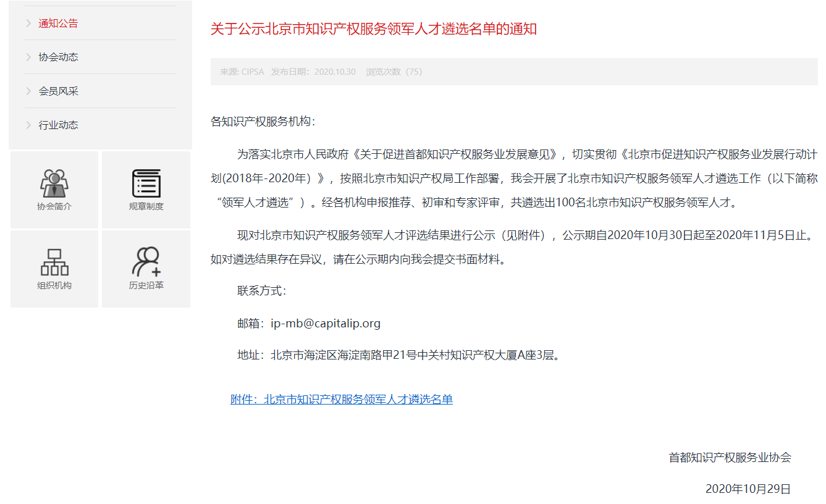The image size is (826, 504).
Task: Click the 协会简介 text label
Action: pos(54,206)
